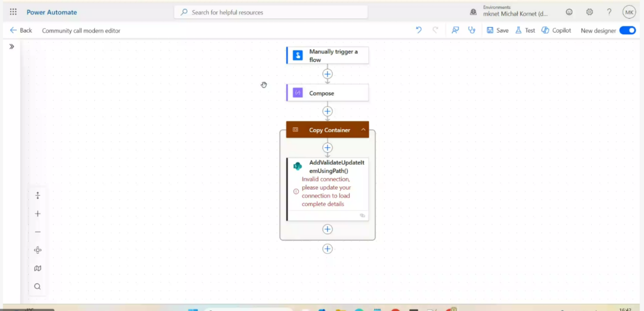
Task: Add step between trigger and Compose
Action: (x=327, y=74)
